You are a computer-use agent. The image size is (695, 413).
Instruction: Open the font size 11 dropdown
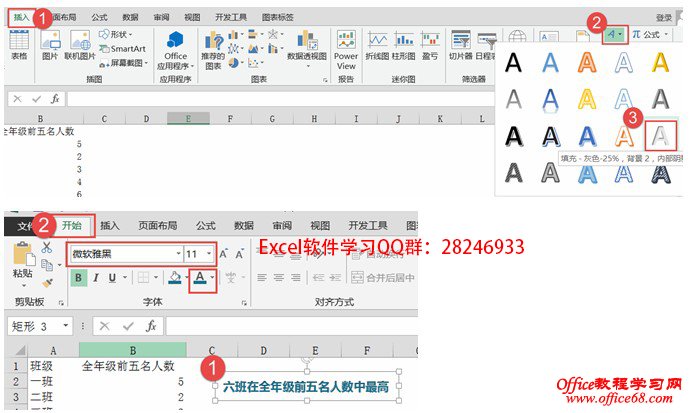click(209, 254)
